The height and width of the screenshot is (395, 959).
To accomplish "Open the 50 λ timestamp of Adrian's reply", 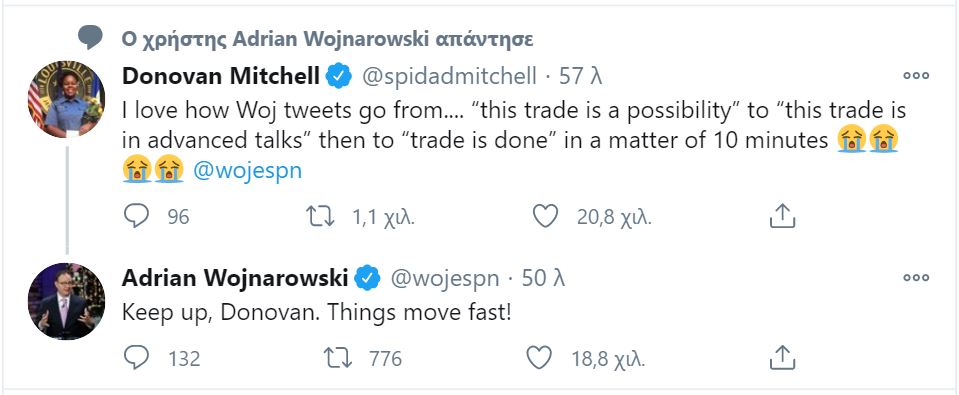I will coord(543,278).
